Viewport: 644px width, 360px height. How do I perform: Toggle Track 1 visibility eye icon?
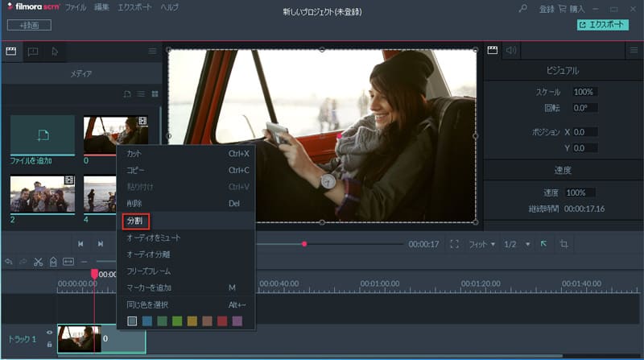[x=49, y=332]
